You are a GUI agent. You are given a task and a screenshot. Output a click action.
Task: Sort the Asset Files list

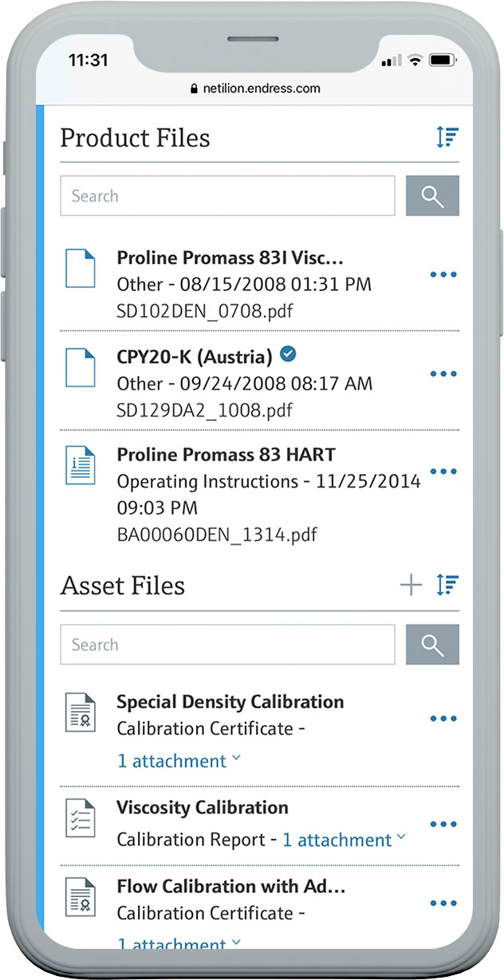[x=447, y=585]
